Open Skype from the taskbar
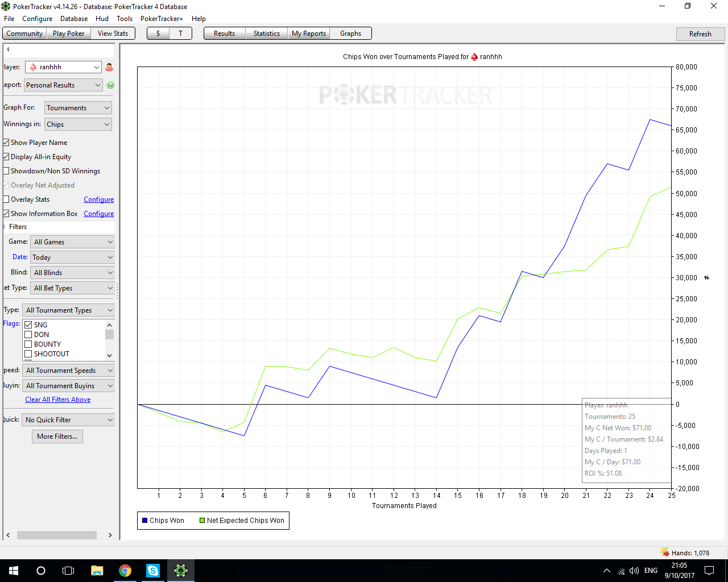Viewport: 728px width, 582px height. tap(153, 571)
